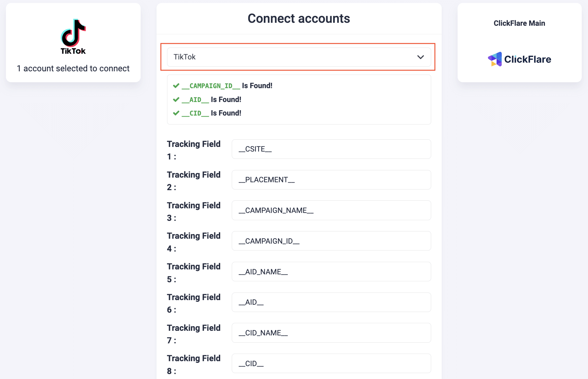Click the 'Tracking Field 8 :' label

194,364
